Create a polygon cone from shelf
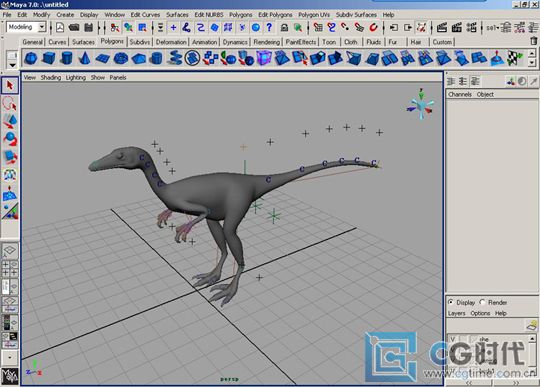Viewport: 540px width, 387px height. (x=84, y=58)
